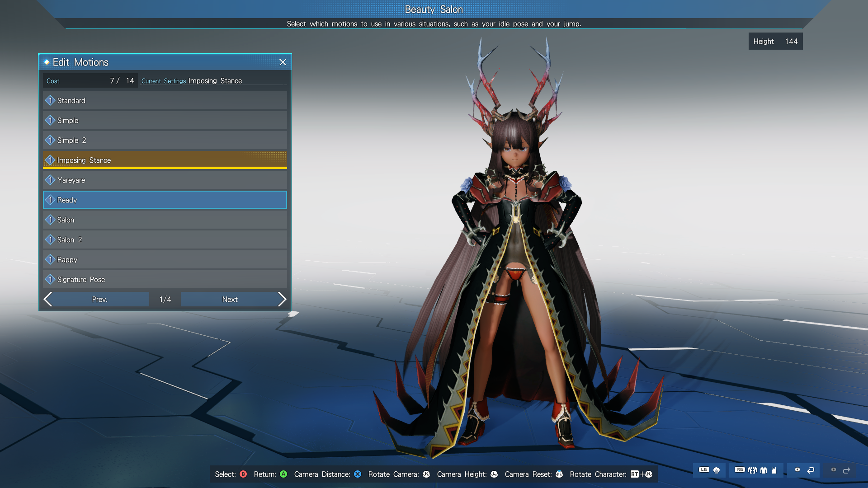Toggle the lighting bulb icon

coord(717,470)
